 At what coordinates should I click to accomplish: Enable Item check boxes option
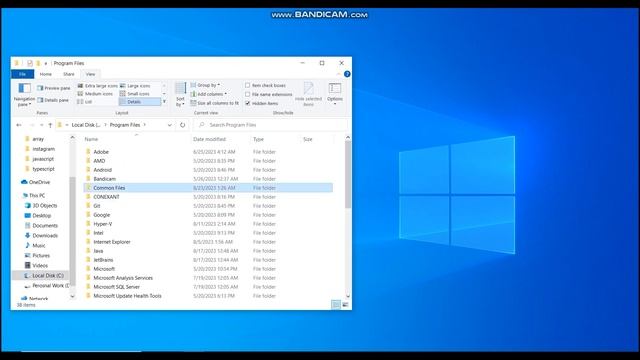pyautogui.click(x=247, y=85)
